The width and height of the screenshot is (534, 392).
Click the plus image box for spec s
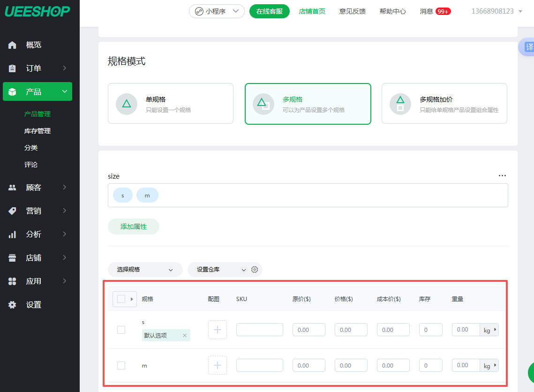(217, 330)
